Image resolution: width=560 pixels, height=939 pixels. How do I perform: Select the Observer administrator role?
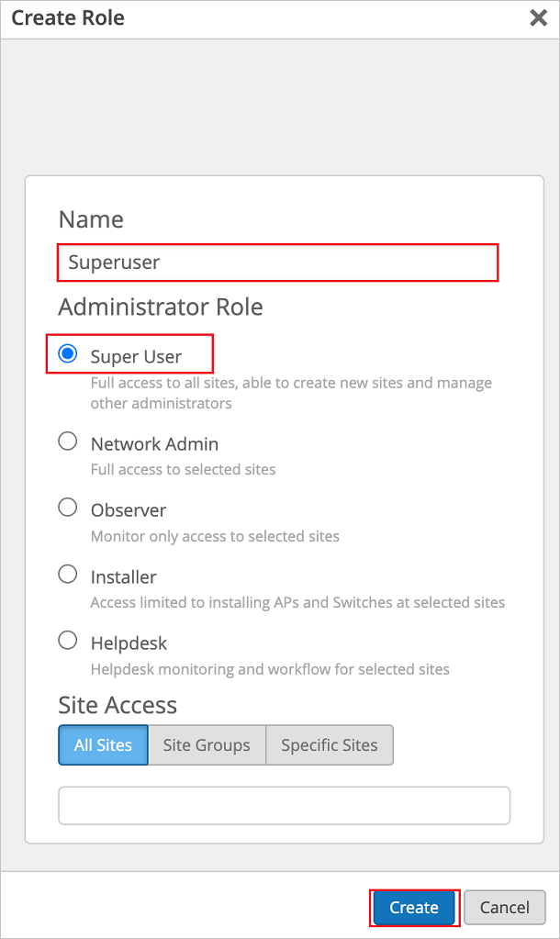click(x=67, y=507)
